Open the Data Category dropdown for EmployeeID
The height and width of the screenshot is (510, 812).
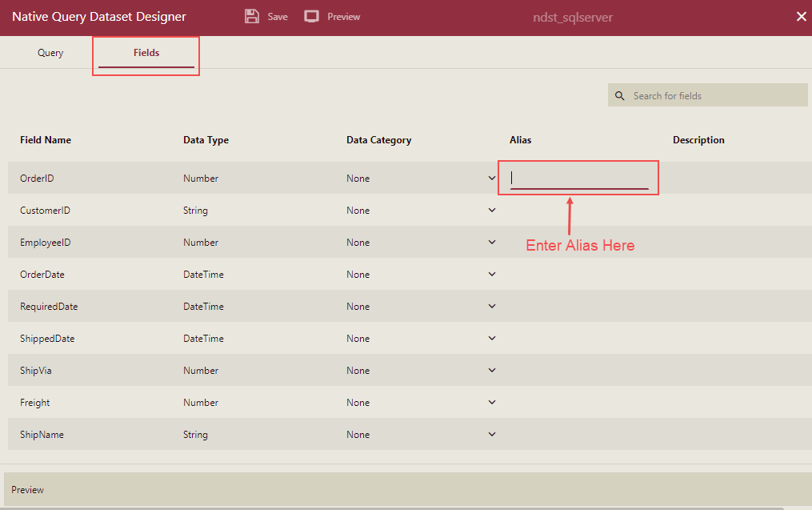492,242
